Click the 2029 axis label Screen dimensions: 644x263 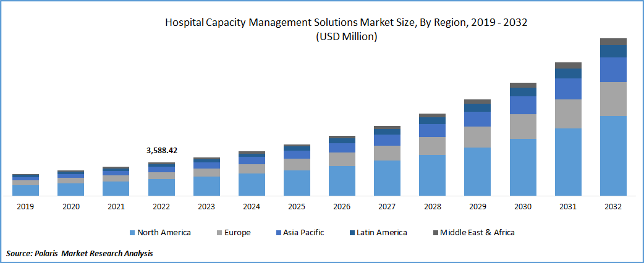477,207
